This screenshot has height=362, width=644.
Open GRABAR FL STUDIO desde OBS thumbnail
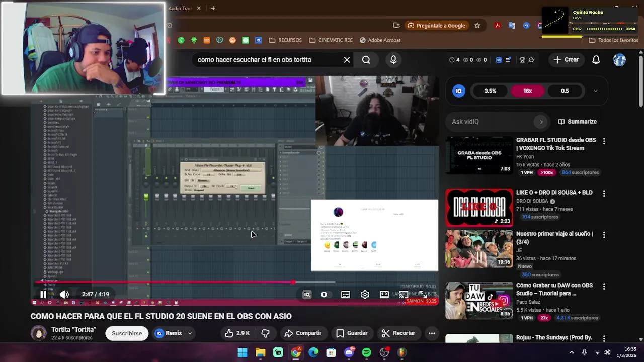[x=479, y=155]
